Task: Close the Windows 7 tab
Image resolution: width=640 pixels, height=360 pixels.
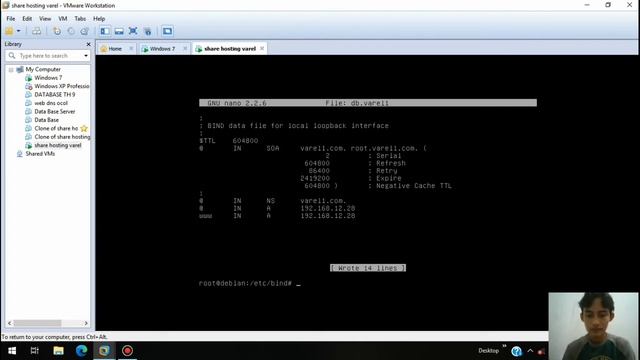Action: [185, 49]
